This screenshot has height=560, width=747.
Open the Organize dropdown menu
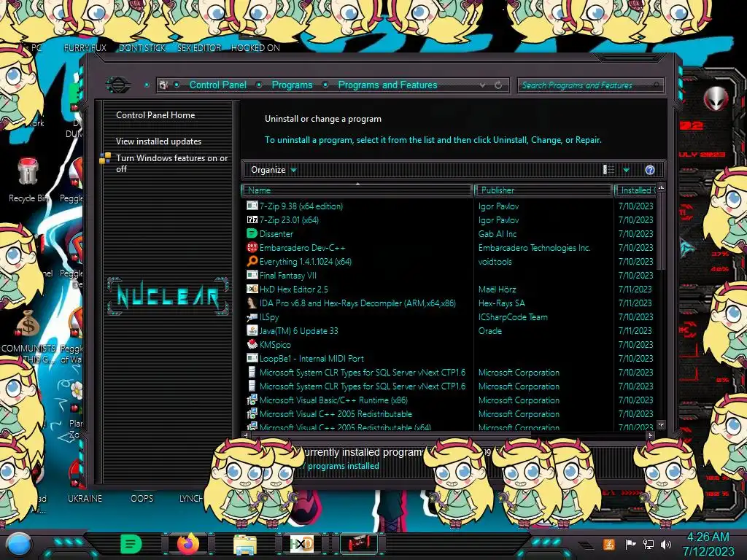(x=274, y=170)
